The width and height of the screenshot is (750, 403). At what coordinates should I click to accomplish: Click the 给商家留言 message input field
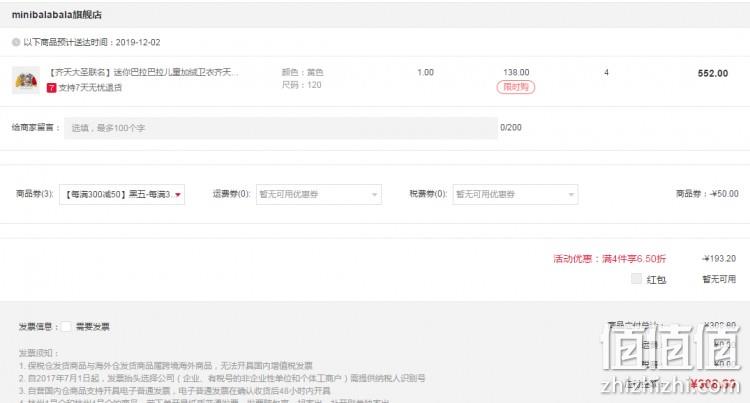pos(281,128)
